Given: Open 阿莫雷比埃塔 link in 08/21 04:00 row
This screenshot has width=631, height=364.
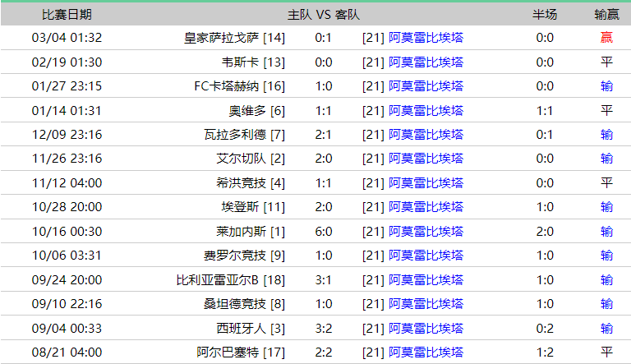Looking at the screenshot, I should 426,352.
